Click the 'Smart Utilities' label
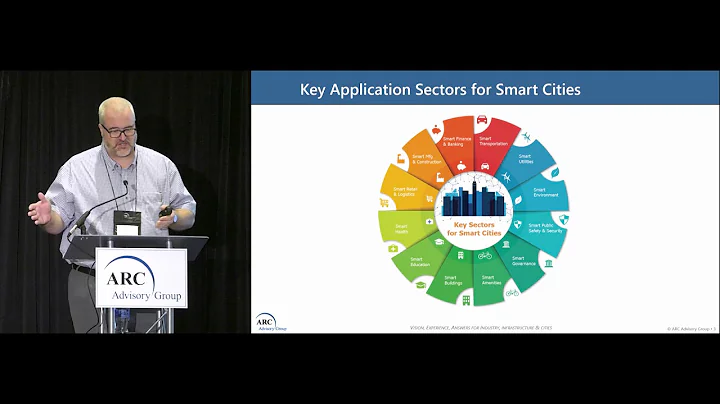The image size is (720, 404). pos(525,159)
